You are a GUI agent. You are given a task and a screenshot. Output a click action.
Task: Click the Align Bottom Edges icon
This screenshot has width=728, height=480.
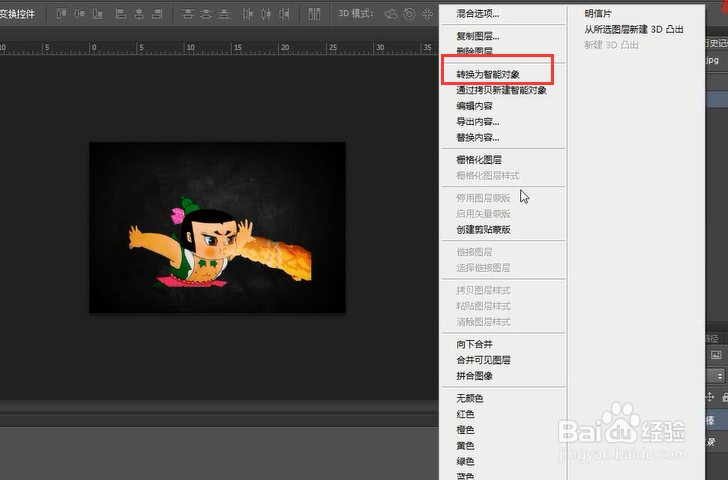(98, 14)
